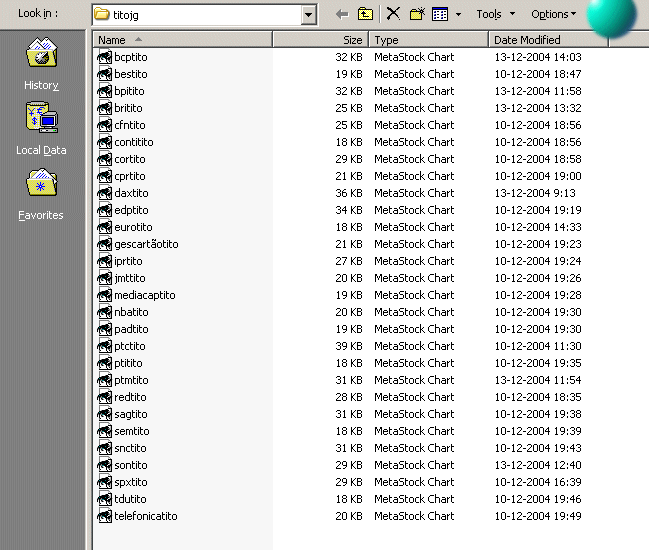
Task: Click the Views list icon
Action: (x=440, y=14)
